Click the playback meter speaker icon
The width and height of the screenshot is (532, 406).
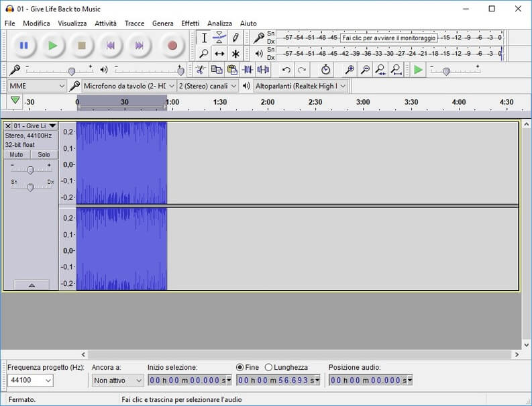click(x=259, y=53)
